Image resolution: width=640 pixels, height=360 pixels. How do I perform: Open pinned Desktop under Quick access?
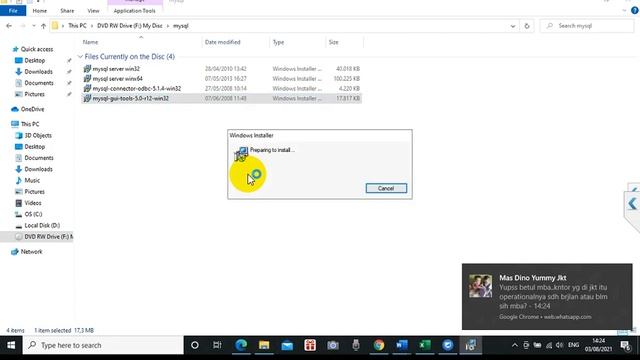[x=35, y=60]
